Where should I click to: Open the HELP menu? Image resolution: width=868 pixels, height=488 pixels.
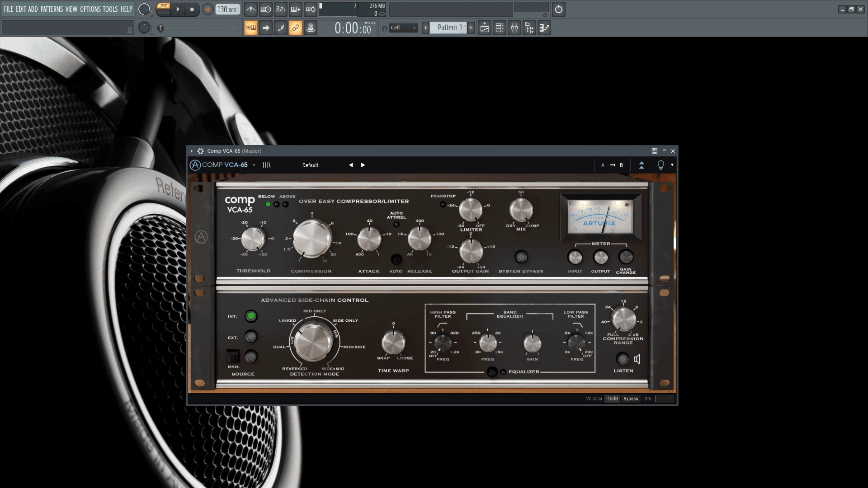(x=126, y=9)
